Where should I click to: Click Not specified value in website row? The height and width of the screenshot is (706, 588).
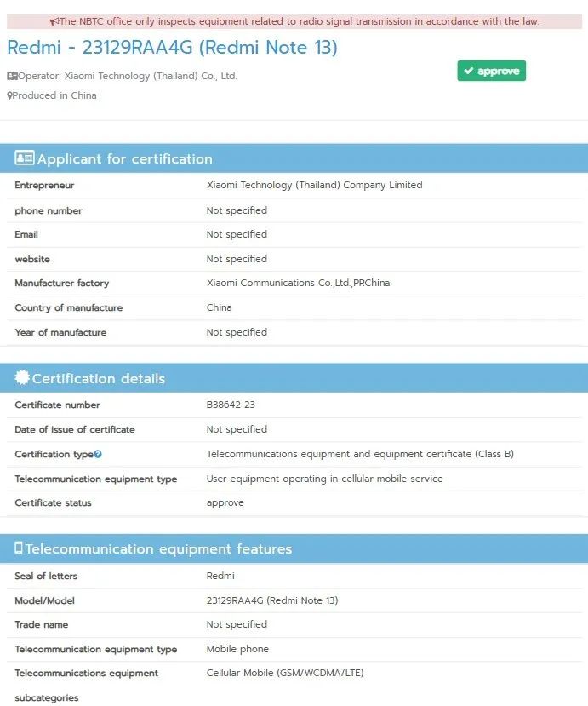pyautogui.click(x=237, y=259)
